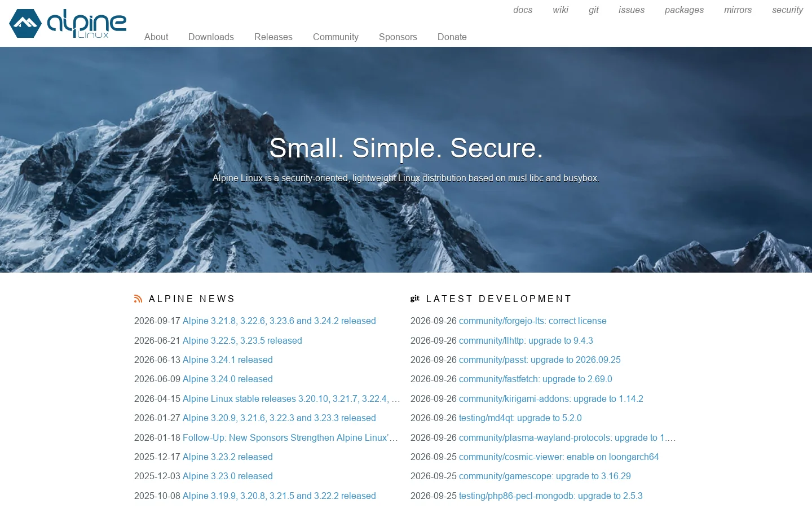Open 'Alpine 3.23.0 released' news item
Image resolution: width=812 pixels, height=508 pixels.
(228, 476)
